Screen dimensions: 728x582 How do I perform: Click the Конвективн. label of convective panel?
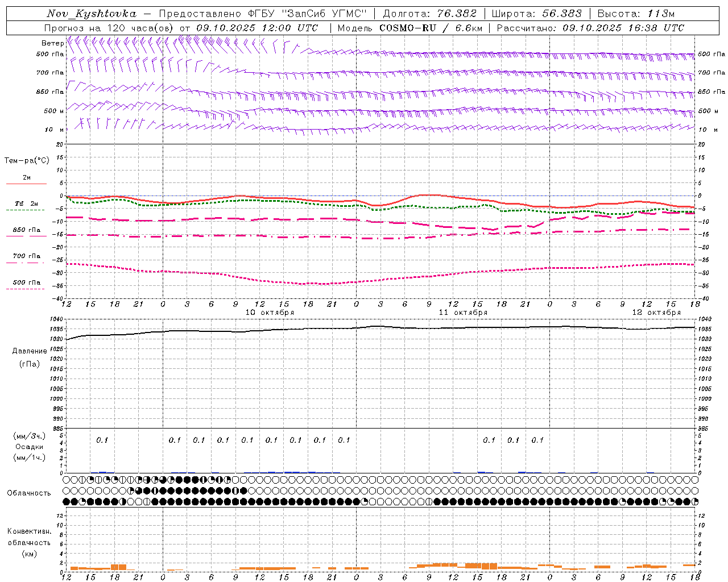coord(30,531)
